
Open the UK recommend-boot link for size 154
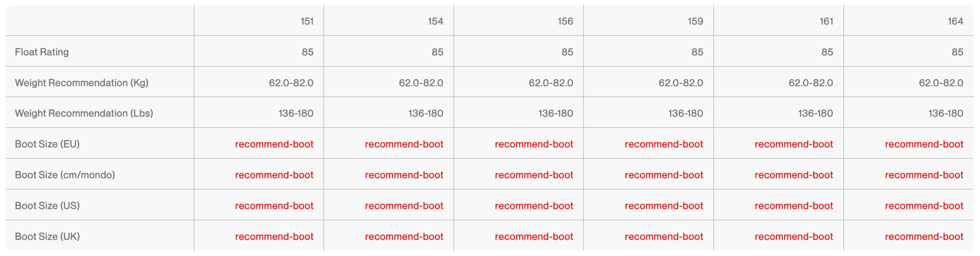pos(404,237)
